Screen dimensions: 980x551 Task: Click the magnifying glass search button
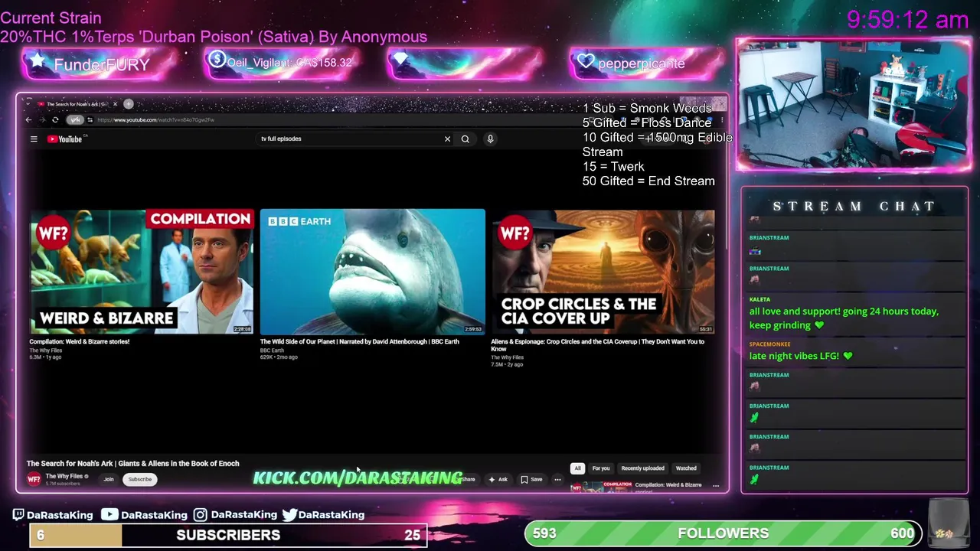click(465, 139)
